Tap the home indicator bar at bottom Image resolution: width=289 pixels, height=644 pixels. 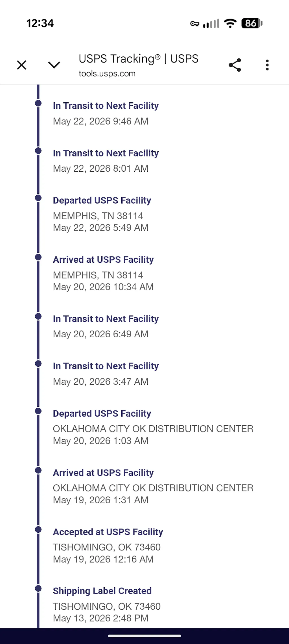pos(144,636)
